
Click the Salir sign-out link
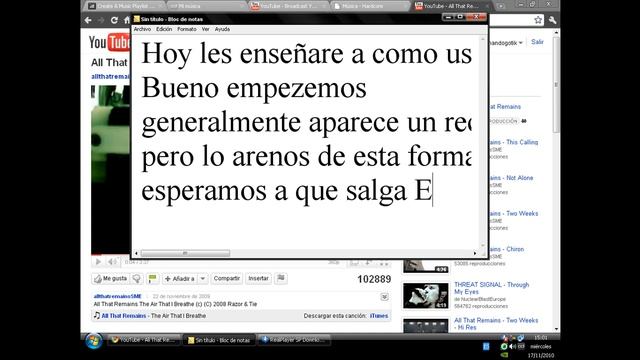[x=537, y=42]
